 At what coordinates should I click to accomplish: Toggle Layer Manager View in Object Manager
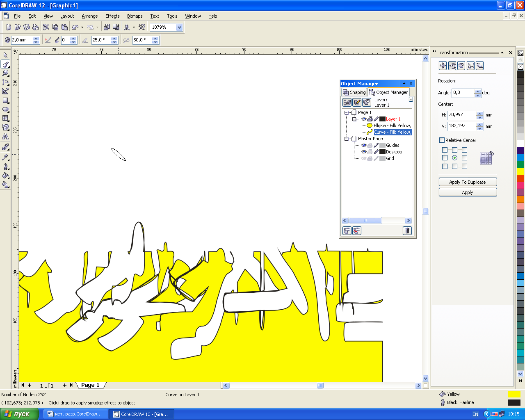(x=367, y=102)
